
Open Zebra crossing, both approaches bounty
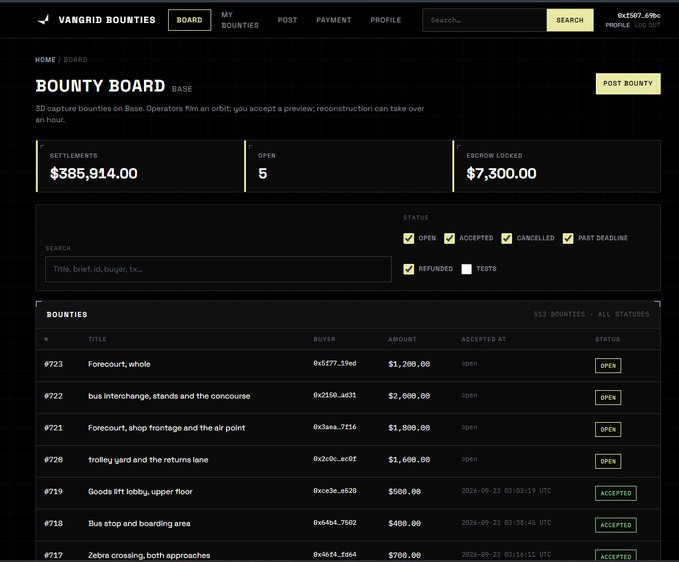[149, 555]
